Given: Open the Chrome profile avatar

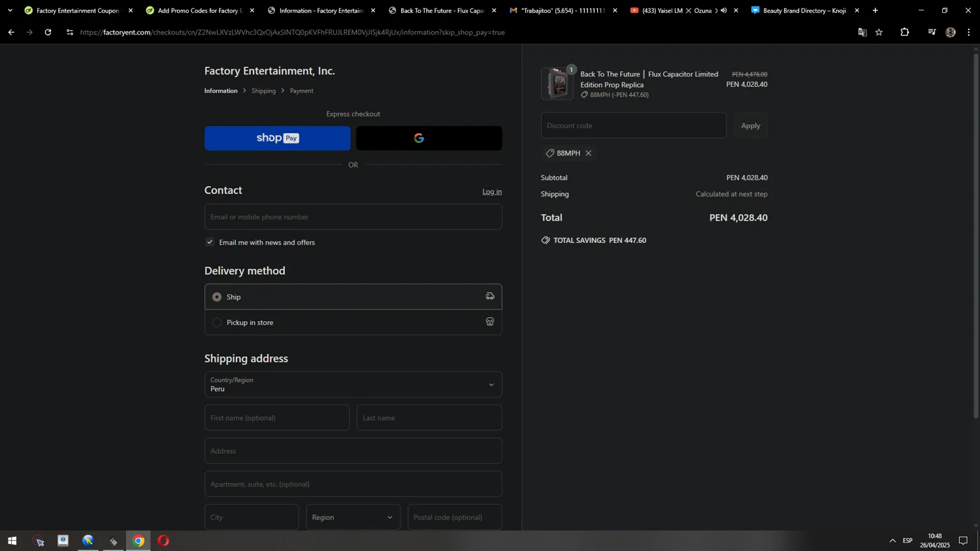Looking at the screenshot, I should point(951,32).
